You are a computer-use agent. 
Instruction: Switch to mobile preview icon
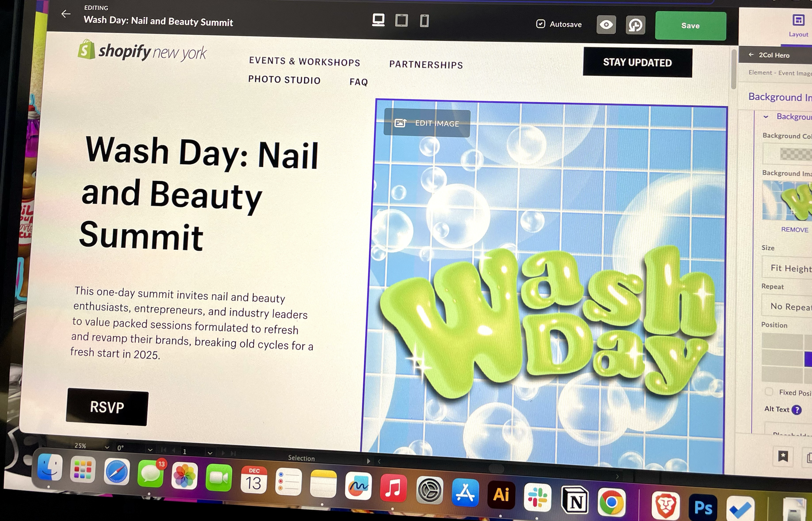[x=425, y=21]
